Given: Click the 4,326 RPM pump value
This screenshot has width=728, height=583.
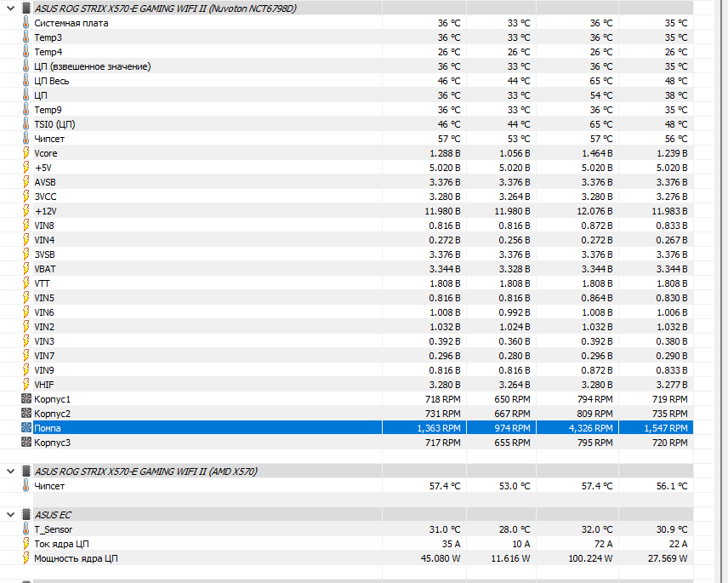Looking at the screenshot, I should tap(590, 428).
